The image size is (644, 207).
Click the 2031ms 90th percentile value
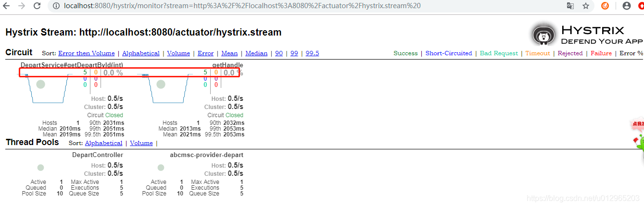coord(113,123)
